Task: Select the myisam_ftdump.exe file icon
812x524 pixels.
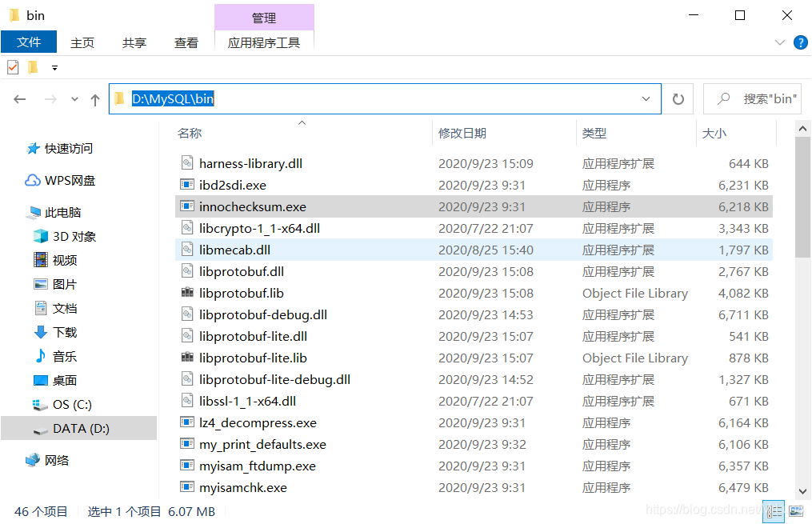Action: click(x=187, y=466)
